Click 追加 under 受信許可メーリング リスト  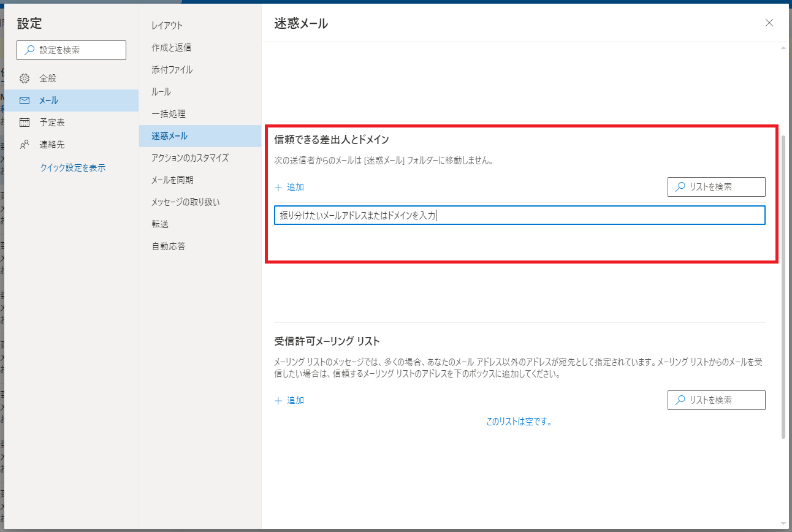pos(289,401)
